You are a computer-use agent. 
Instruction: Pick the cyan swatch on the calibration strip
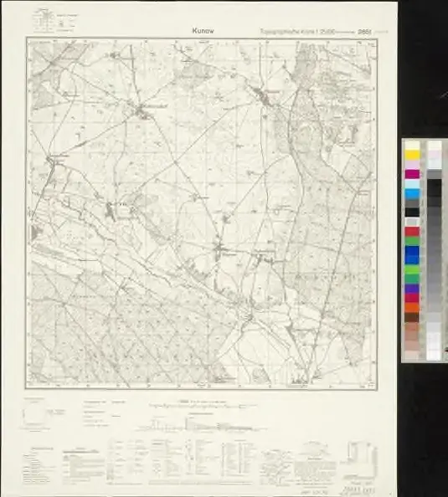click(412, 193)
